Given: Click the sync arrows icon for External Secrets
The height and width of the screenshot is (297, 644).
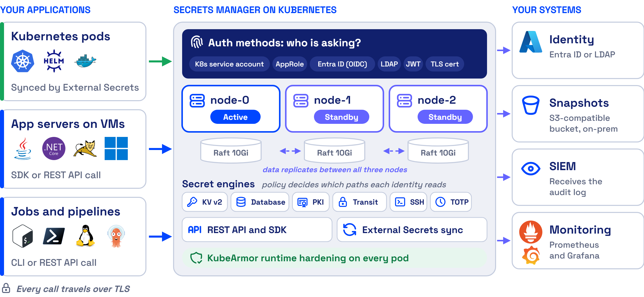Looking at the screenshot, I should (x=350, y=230).
